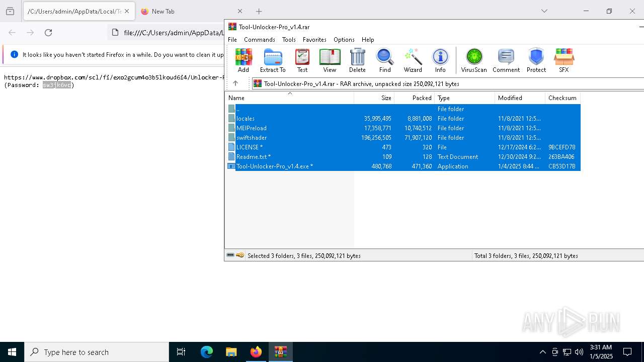Click the Add icon in WinRAR toolbar

click(x=244, y=61)
